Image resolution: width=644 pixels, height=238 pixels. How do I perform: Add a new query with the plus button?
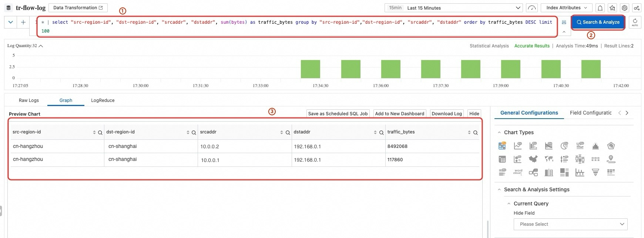click(x=23, y=22)
